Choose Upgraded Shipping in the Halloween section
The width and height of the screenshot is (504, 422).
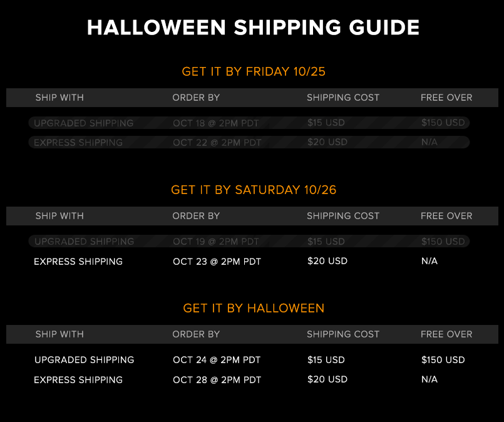(x=85, y=359)
